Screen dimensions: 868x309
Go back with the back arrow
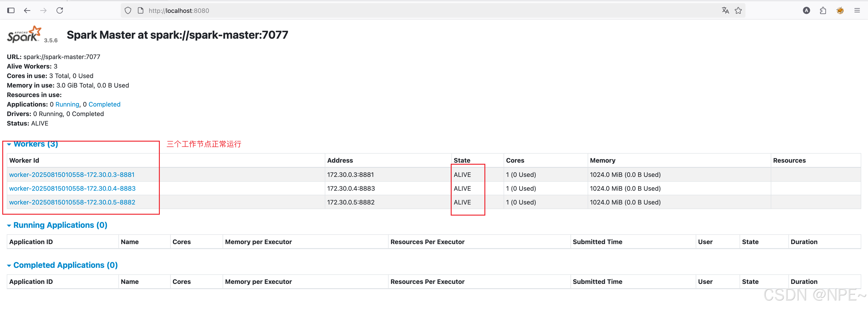tap(27, 10)
